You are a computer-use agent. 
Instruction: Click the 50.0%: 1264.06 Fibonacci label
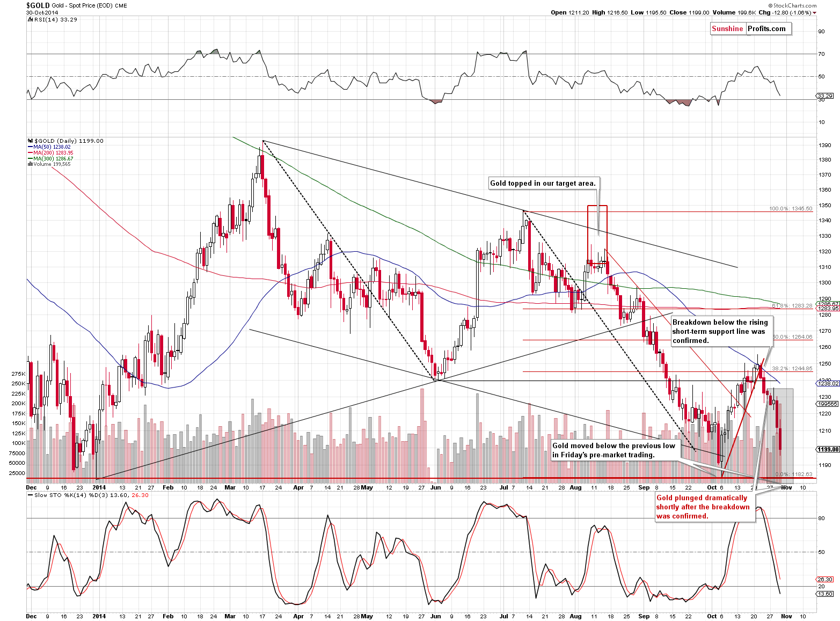point(792,337)
